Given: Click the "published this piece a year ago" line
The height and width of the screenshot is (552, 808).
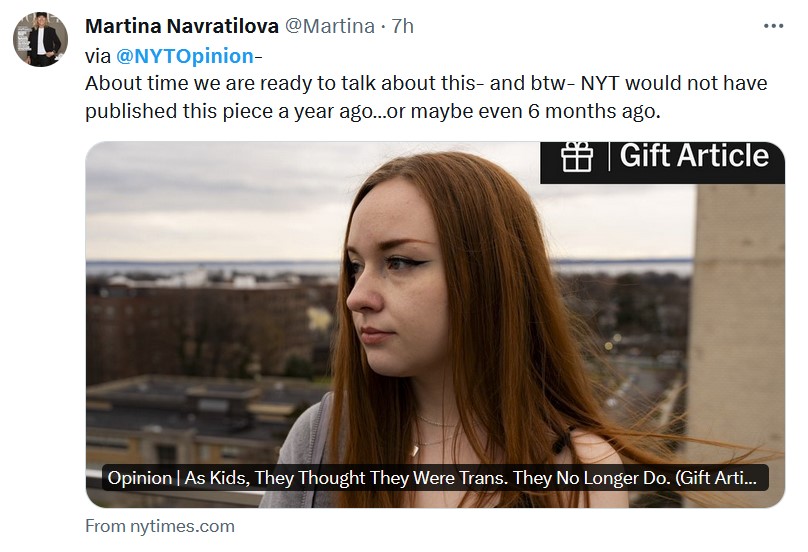Looking at the screenshot, I should tap(373, 111).
